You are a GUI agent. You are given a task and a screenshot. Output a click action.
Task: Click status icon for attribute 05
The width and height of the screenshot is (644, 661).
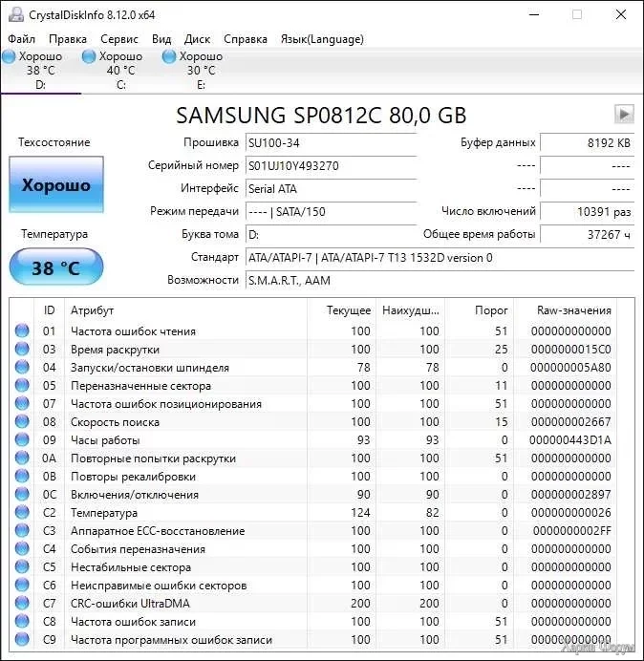pos(22,385)
